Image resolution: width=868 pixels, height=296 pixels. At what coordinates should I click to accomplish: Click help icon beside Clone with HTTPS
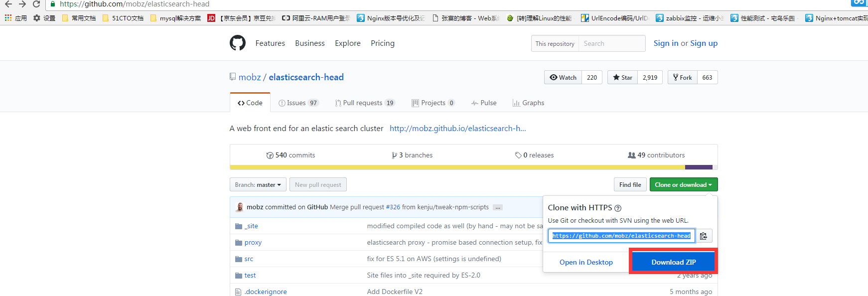(618, 208)
